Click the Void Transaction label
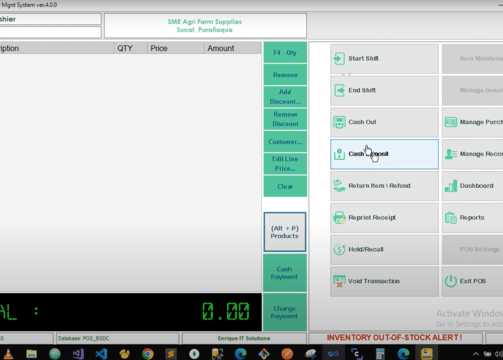 coord(374,281)
